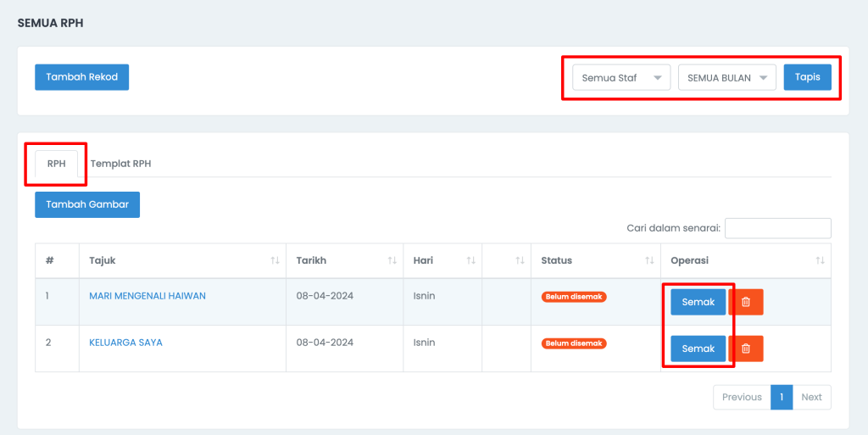
Task: Focus the Cari dalam senarai search field
Action: pyautogui.click(x=778, y=228)
